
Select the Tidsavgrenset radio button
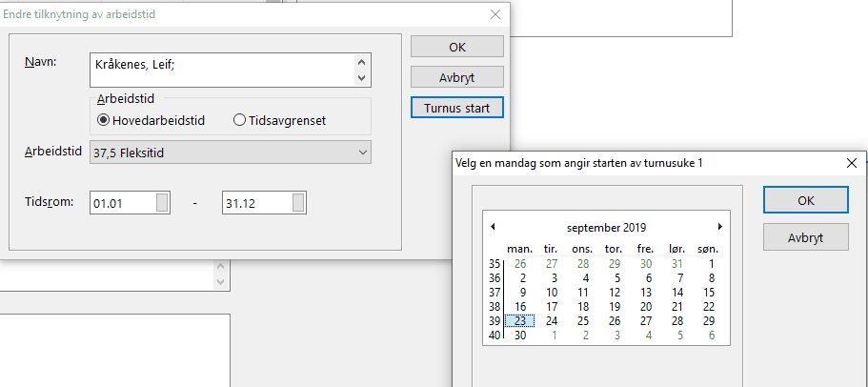click(x=239, y=120)
